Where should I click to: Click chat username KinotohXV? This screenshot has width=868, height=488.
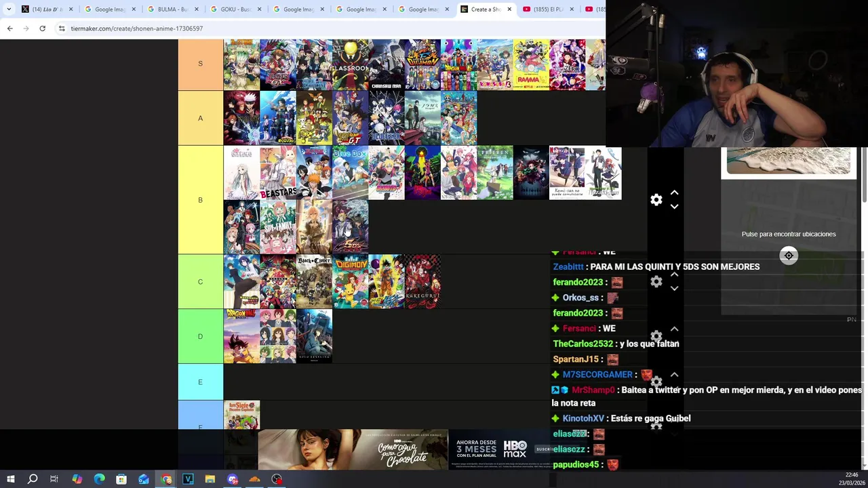pos(583,418)
